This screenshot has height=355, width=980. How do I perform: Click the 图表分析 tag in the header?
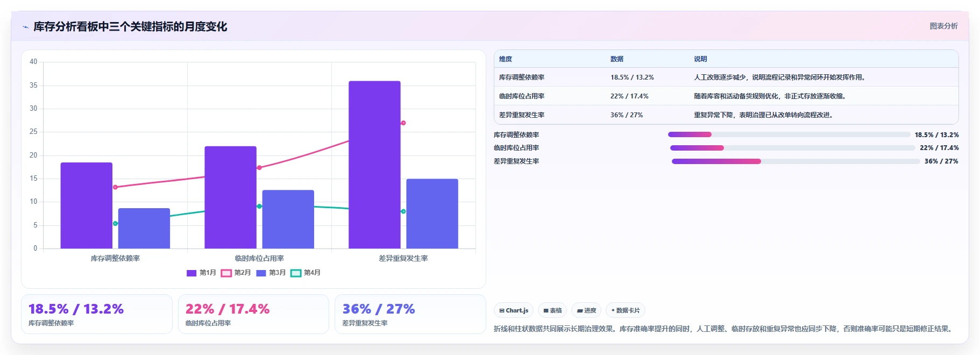[943, 26]
